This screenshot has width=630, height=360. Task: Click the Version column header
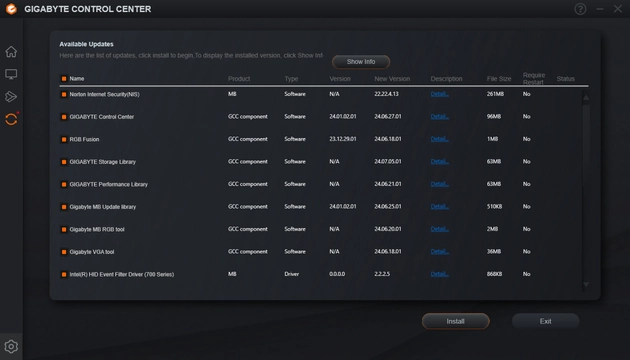340,79
